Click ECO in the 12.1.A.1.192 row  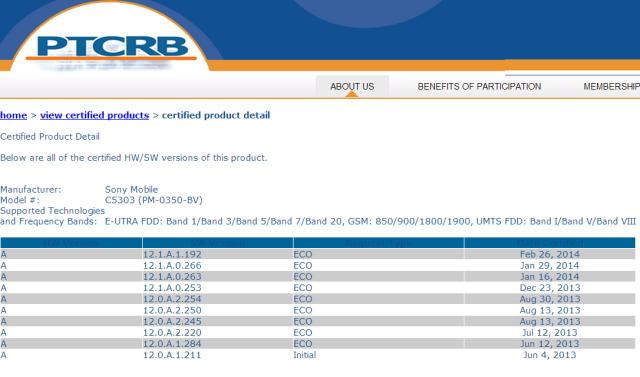pos(303,255)
